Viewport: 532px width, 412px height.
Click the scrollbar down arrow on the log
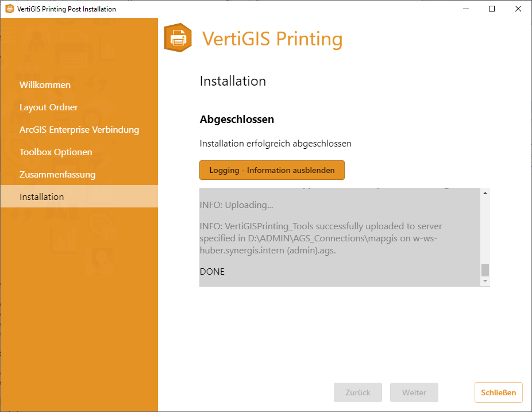[x=485, y=281]
